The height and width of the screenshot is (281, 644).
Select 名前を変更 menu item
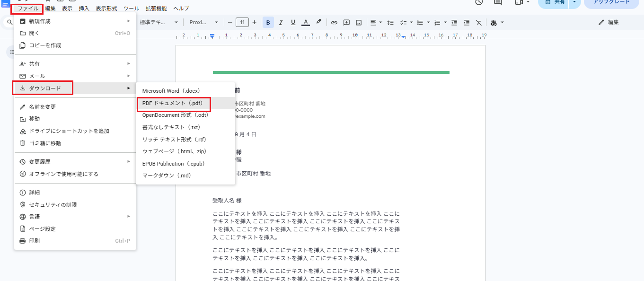pos(75,107)
